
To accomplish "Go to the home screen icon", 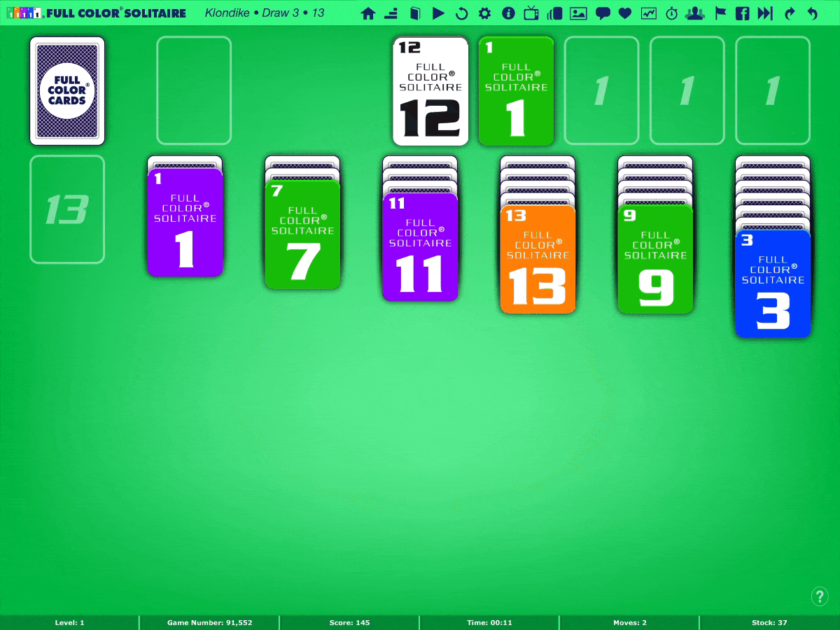I will point(368,13).
